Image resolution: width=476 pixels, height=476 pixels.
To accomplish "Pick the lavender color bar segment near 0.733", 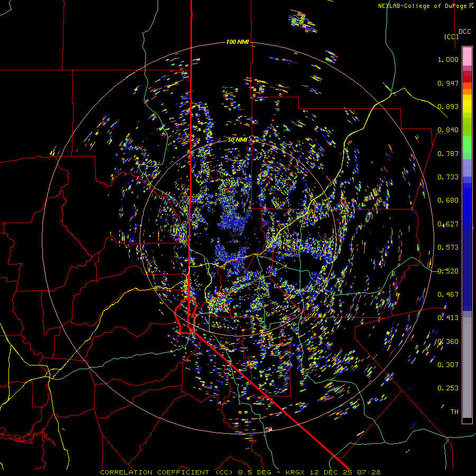I will pos(467,169).
